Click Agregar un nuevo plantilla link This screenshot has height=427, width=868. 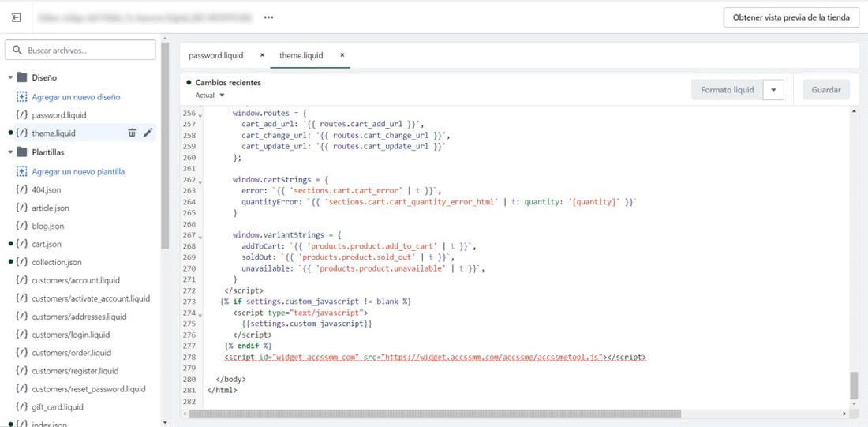pyautogui.click(x=78, y=172)
